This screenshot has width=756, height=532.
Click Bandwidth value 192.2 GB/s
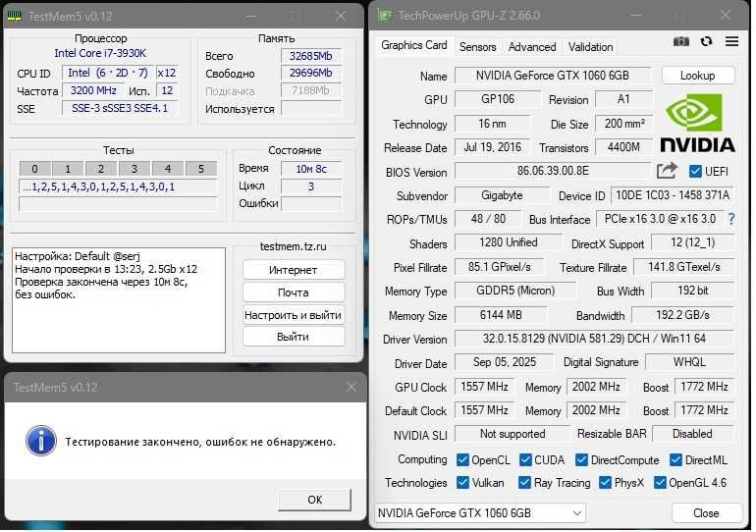682,315
